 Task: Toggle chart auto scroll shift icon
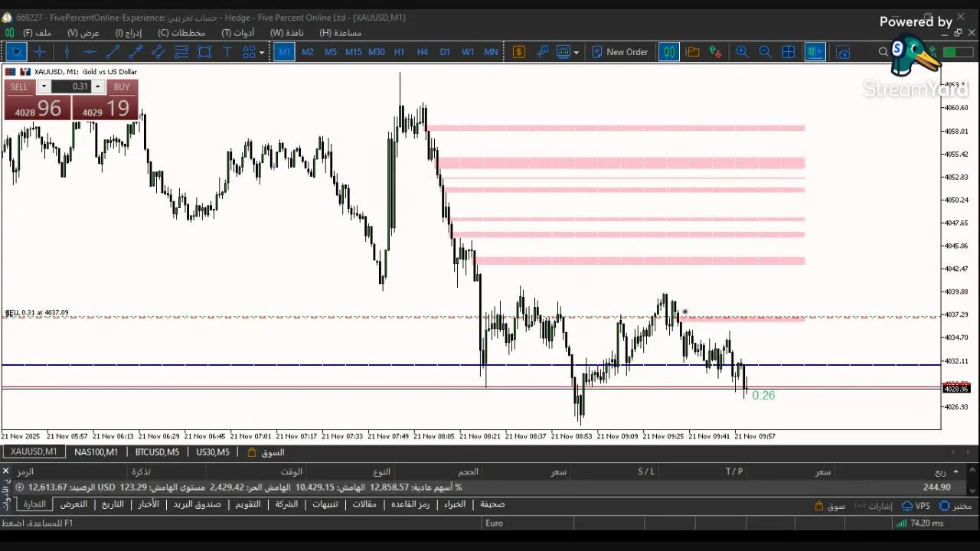(x=815, y=52)
